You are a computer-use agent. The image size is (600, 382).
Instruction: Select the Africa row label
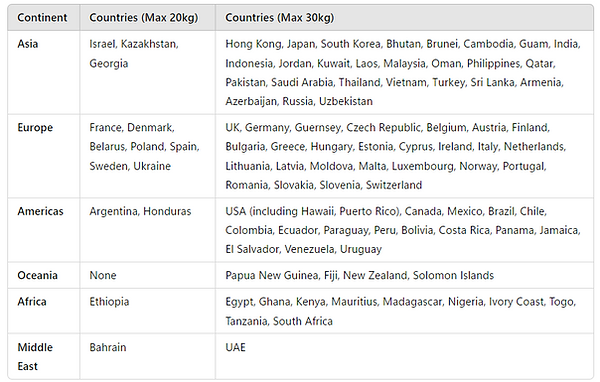tap(32, 302)
